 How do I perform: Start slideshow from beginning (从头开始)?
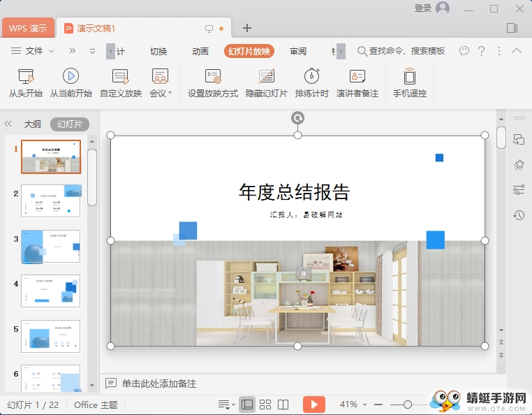coord(26,83)
